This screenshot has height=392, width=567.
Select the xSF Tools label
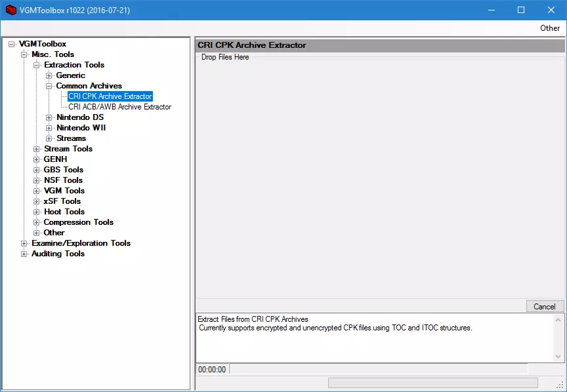[62, 201]
